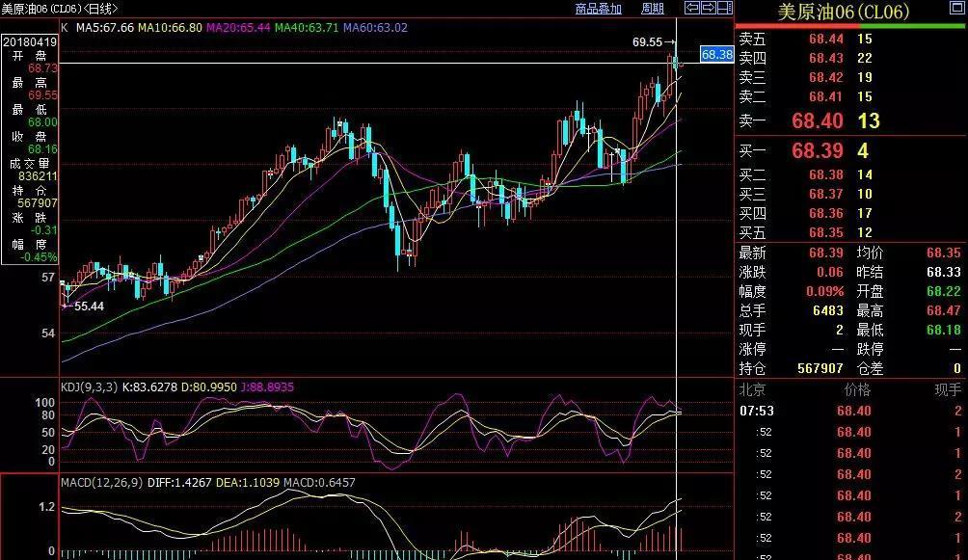Image resolution: width=968 pixels, height=560 pixels.
Task: Click the 买一 price 68.39
Action: 818,150
